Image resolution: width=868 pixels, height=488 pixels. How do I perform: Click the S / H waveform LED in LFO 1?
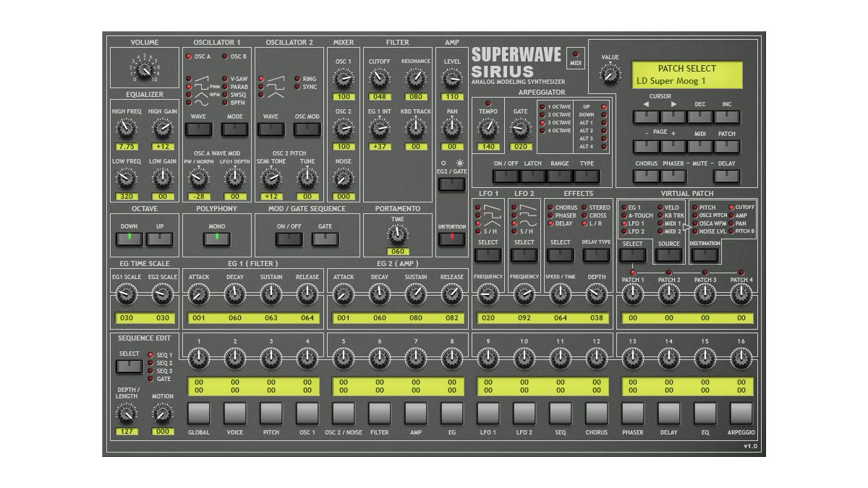pos(478,231)
